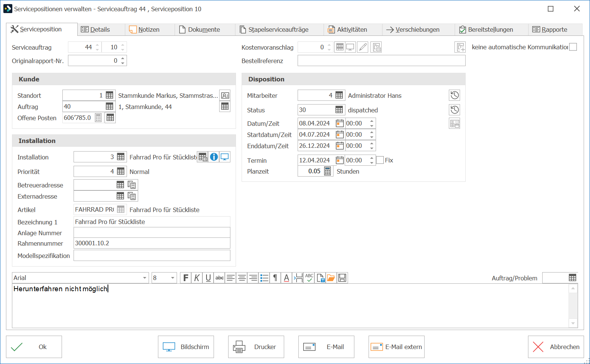
Task: Click into the Bestellreferenz field
Action: click(382, 60)
